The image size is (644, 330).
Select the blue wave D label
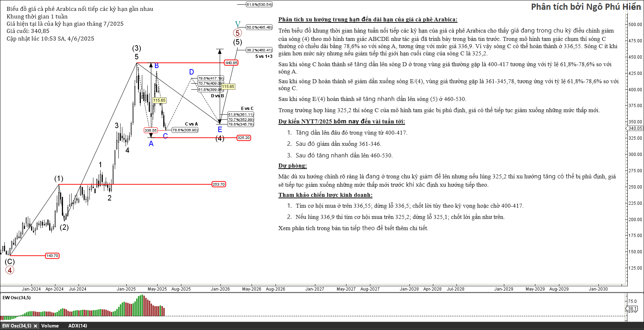pos(191,72)
